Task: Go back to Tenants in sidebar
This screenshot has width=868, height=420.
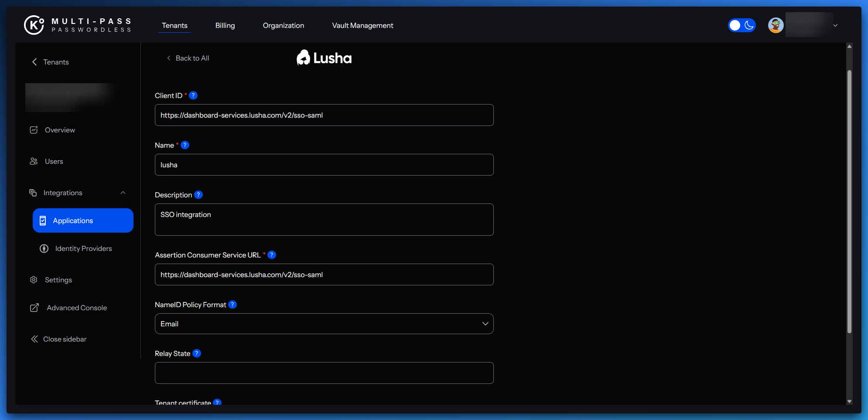Action: pos(56,62)
